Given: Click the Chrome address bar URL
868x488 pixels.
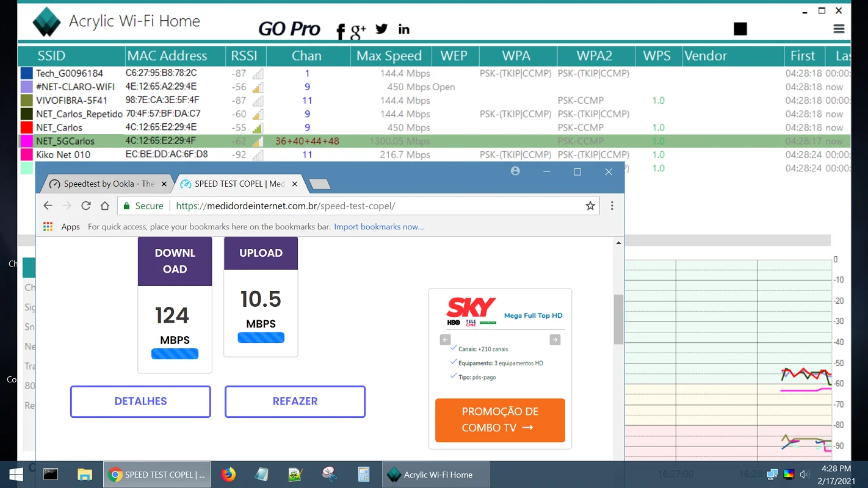Looking at the screenshot, I should [x=286, y=206].
